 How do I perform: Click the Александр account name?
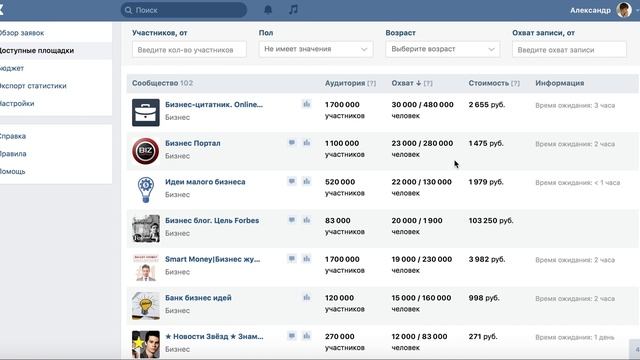coord(590,10)
